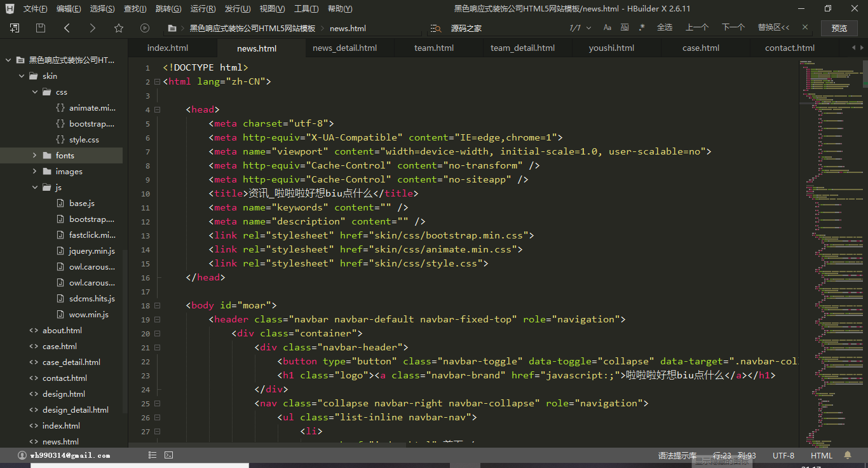Screen dimensions: 868x468
Task: Toggle regular expression search option
Action: click(x=642, y=28)
